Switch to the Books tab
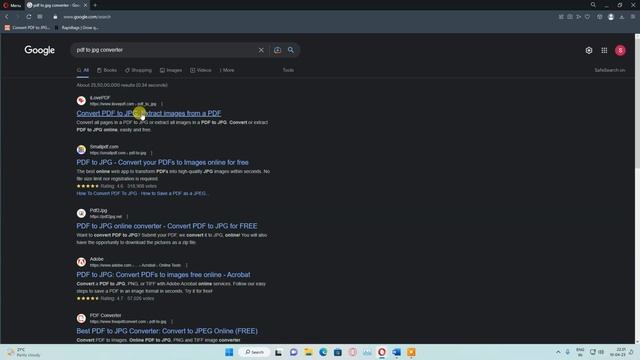This screenshot has height=360, width=640. click(x=107, y=70)
